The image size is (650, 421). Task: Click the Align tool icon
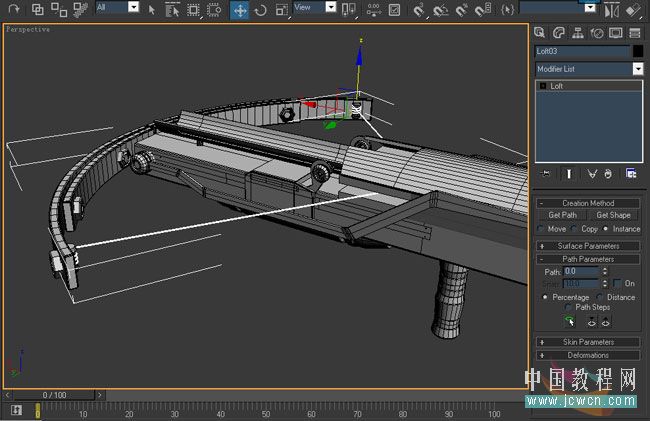(633, 10)
